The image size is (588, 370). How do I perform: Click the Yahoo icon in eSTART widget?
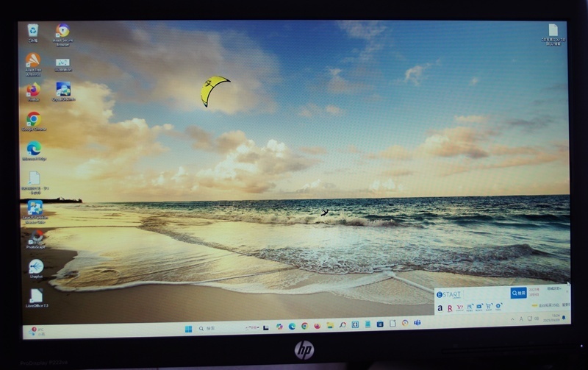point(459,307)
